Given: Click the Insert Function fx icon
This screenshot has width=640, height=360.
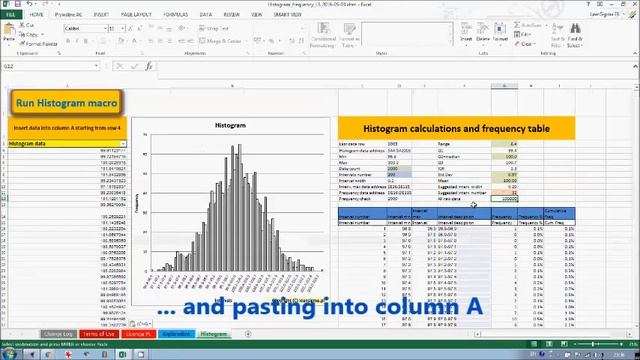Looking at the screenshot, I should (149, 66).
